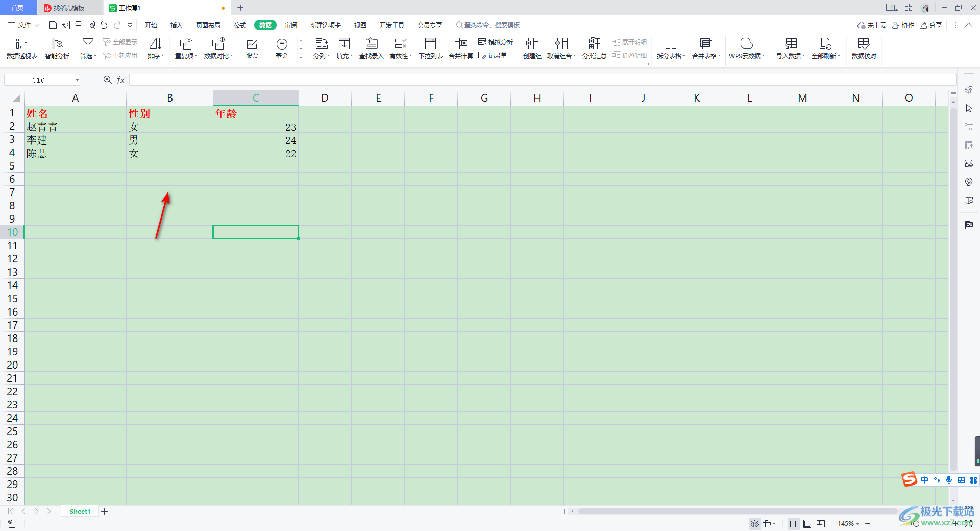
Task: Open the fx insert function dialog
Action: tap(121, 80)
